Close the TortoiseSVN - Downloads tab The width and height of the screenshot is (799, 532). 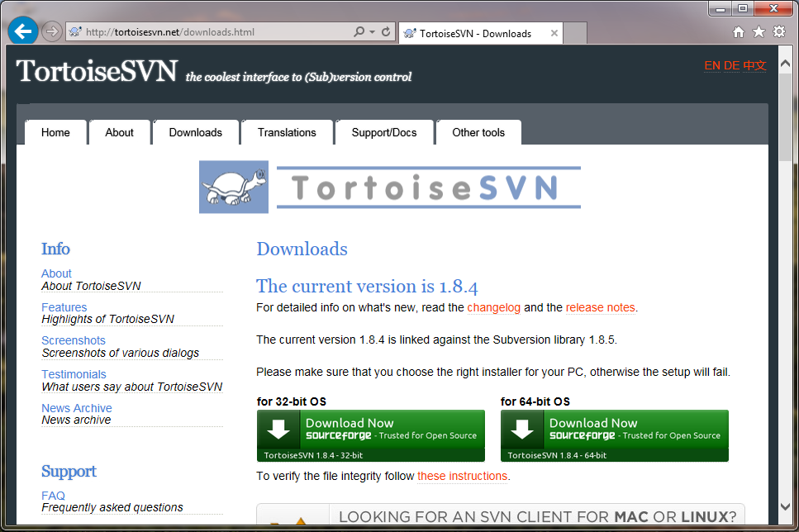(554, 33)
